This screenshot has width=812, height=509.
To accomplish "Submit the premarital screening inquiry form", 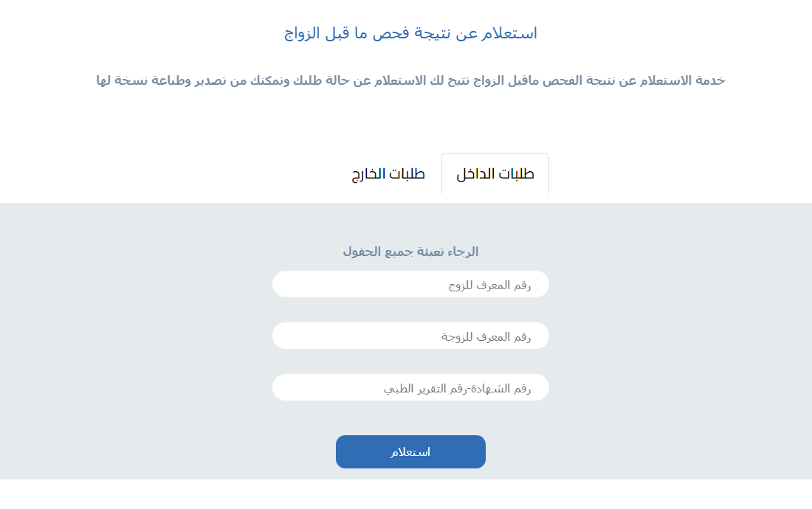I will pos(410,451).
